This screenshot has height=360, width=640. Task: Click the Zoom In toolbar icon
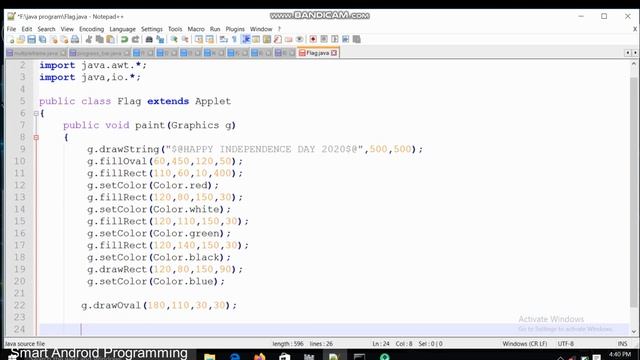pos(174,40)
